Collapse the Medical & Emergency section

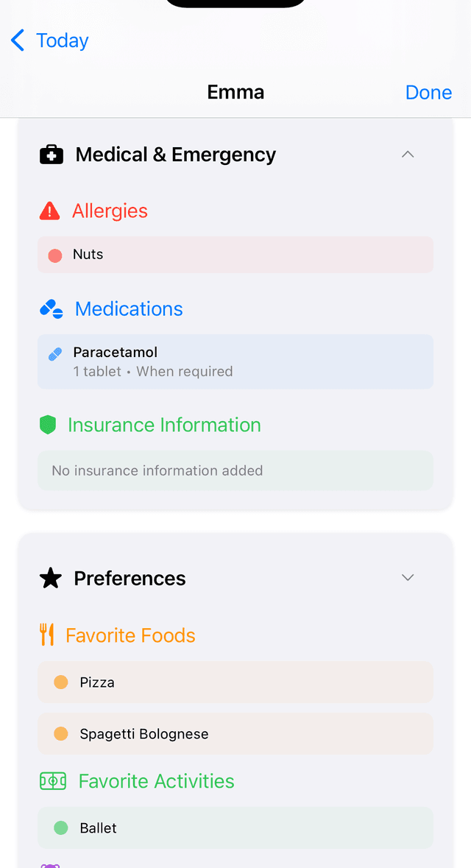click(x=408, y=155)
